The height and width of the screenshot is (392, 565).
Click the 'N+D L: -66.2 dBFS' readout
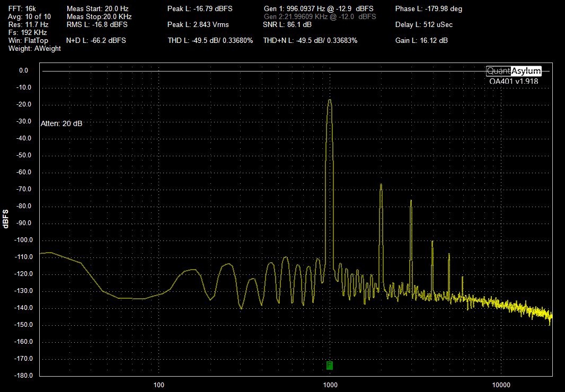pyautogui.click(x=96, y=40)
